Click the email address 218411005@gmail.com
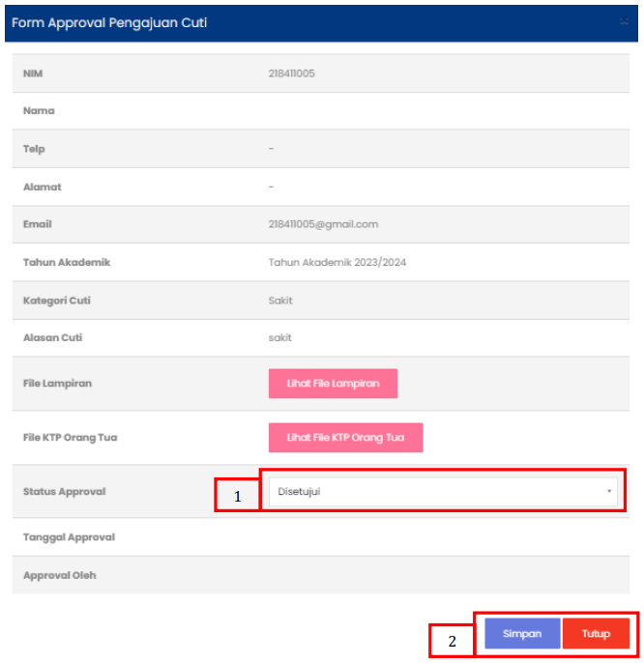644x663 pixels. (x=323, y=224)
